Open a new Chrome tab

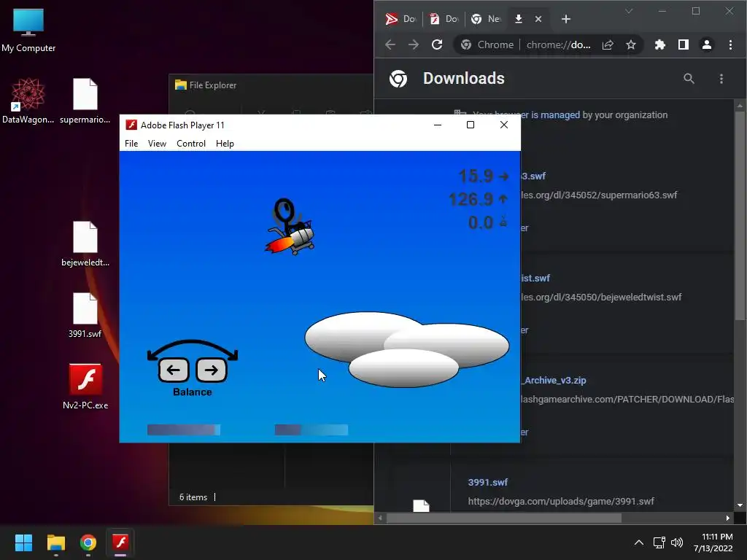click(566, 19)
